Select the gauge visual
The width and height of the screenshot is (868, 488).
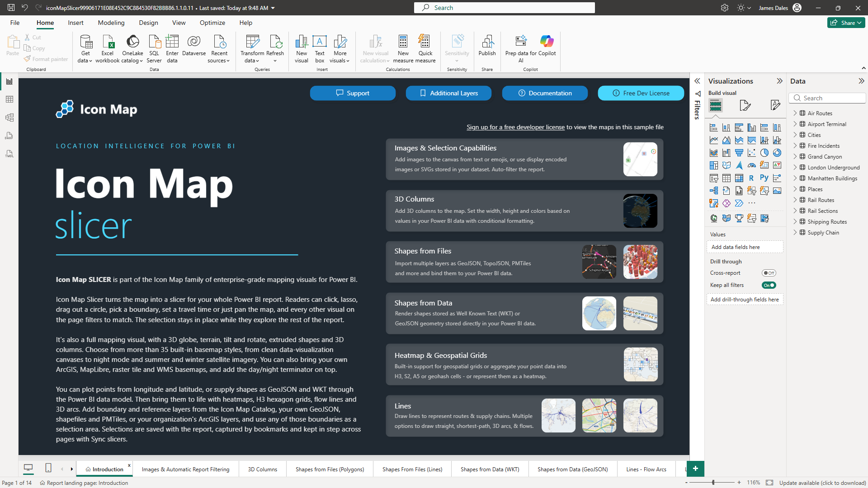(x=751, y=165)
